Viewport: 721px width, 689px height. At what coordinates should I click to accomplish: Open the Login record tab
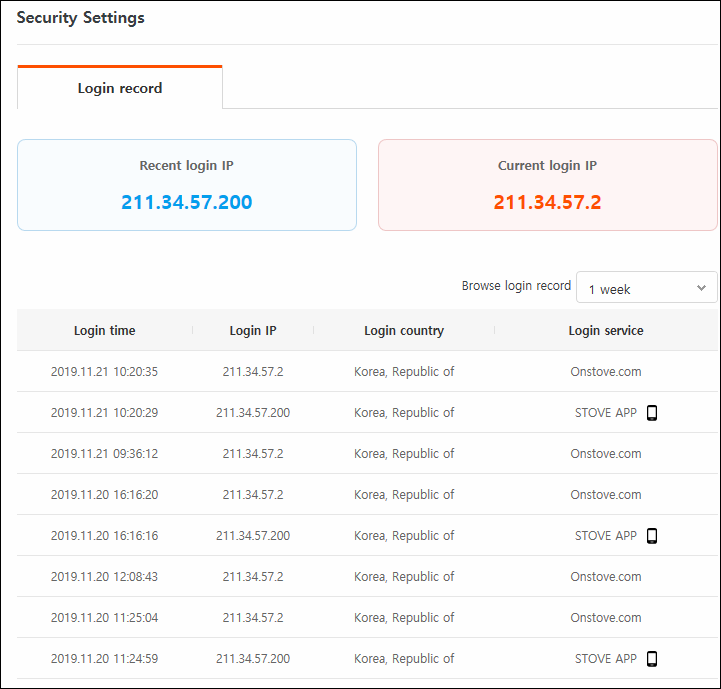coord(120,87)
